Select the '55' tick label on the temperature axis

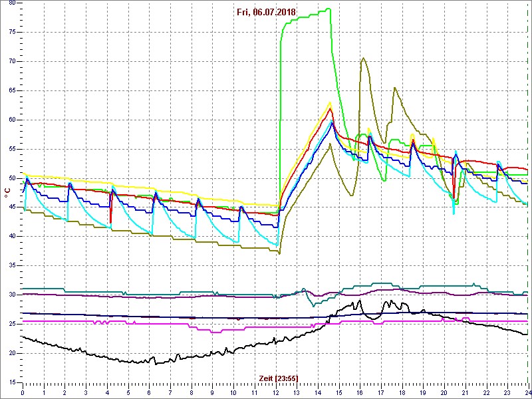[x=11, y=149]
